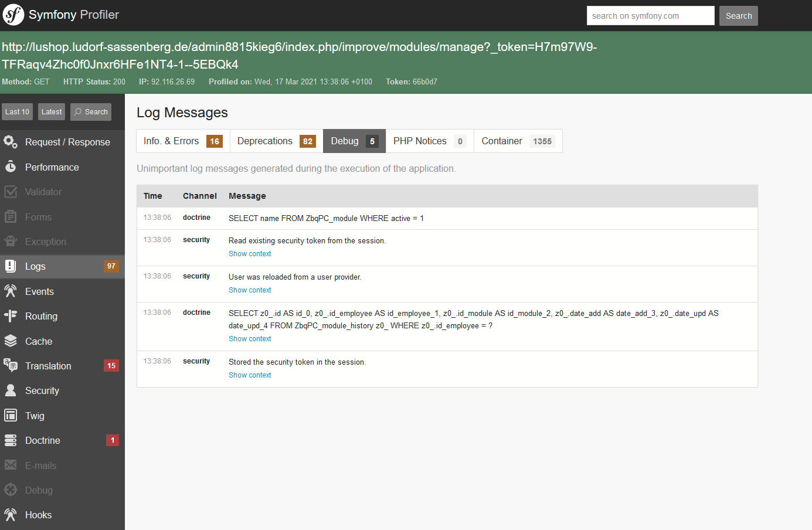Screen dimensions: 812x530
Task: Click the Debug crosshair icon
Action: click(11, 490)
